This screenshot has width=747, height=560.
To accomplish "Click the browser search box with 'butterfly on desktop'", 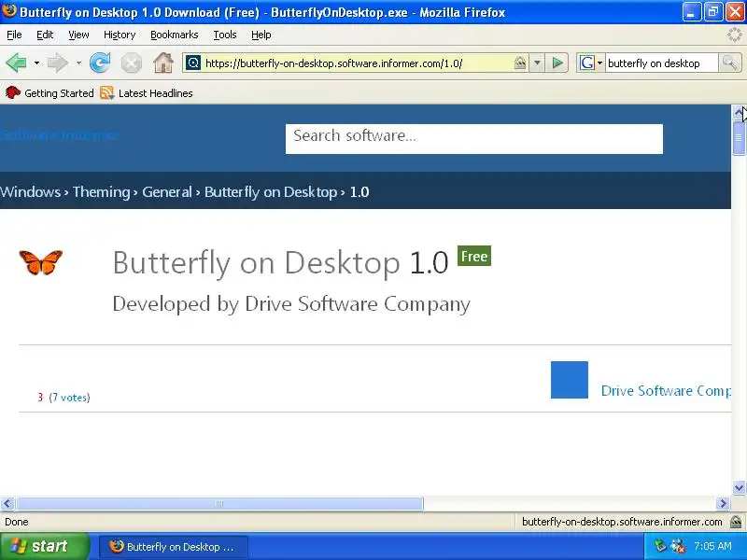I will (x=661, y=63).
